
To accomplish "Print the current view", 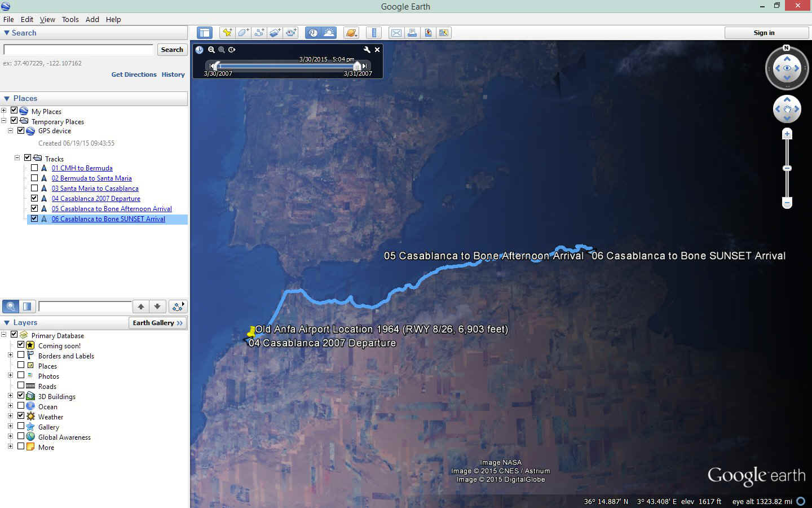I will tap(412, 33).
